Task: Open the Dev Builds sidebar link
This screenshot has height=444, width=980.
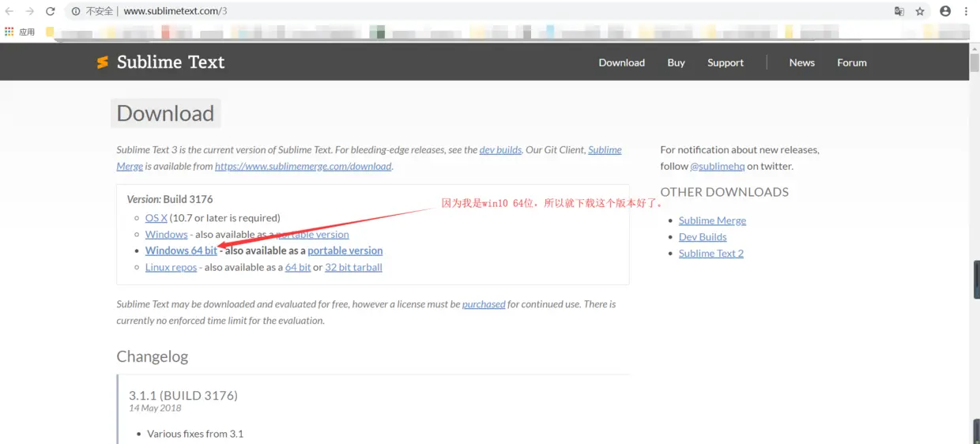Action: [703, 237]
